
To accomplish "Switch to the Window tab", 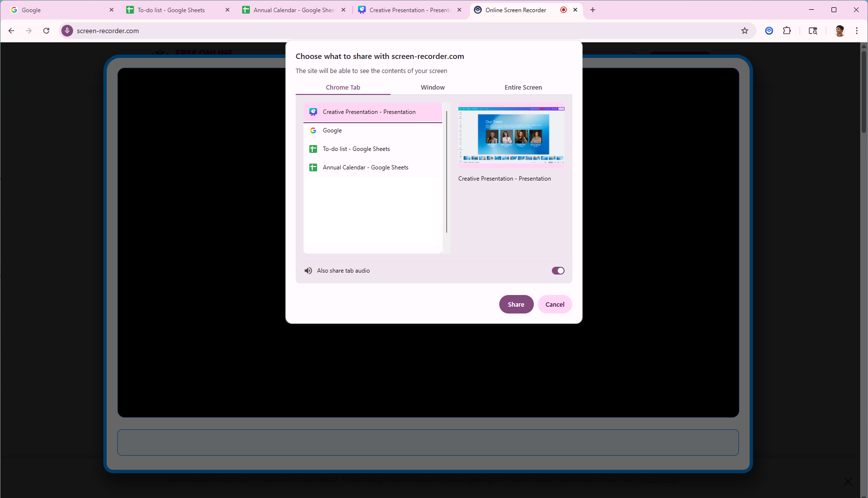I will pos(433,88).
